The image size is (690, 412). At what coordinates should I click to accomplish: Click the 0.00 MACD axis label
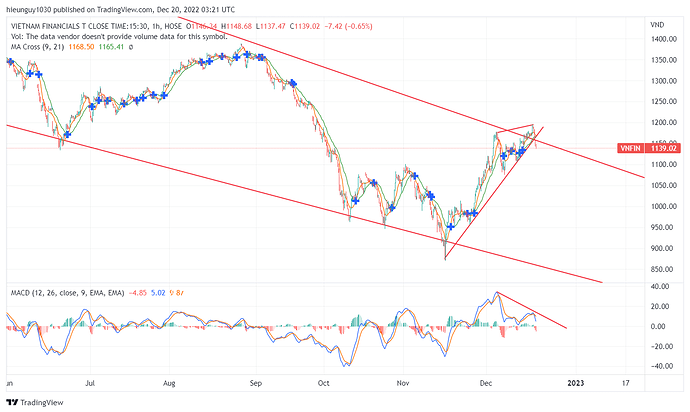pos(659,326)
